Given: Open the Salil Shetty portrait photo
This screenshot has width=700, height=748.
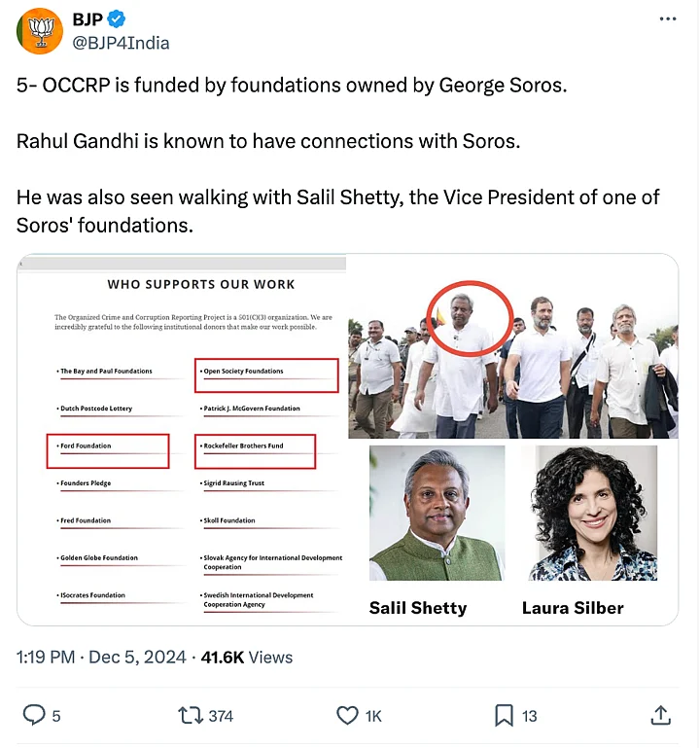Looking at the screenshot, I should [437, 513].
